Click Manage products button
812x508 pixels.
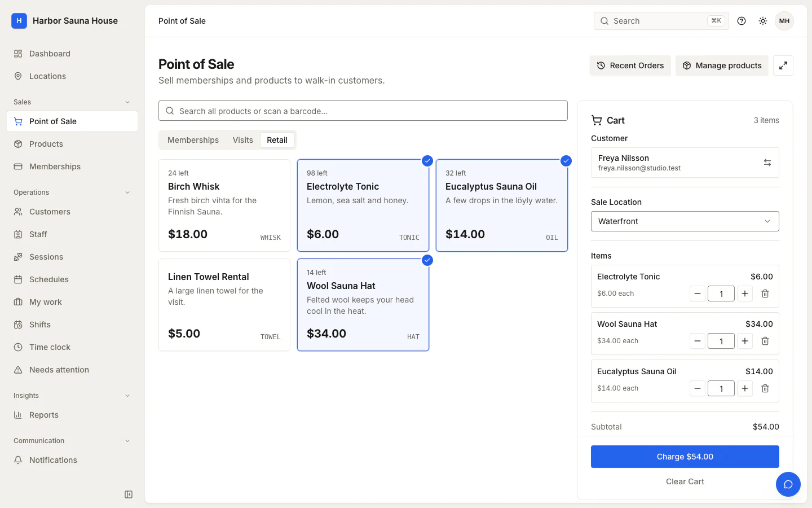722,65
